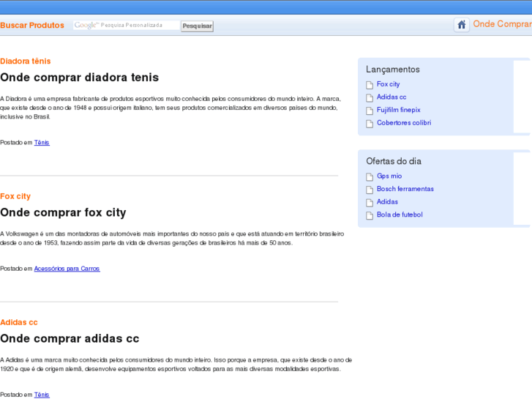Screen dimensions: 532x399
Task: Click the page icon beside Adidas in Ofertas
Action: 370,202
